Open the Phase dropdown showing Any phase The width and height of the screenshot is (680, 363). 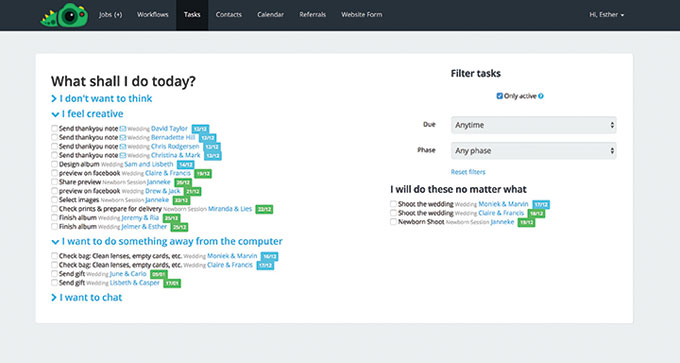pyautogui.click(x=533, y=151)
